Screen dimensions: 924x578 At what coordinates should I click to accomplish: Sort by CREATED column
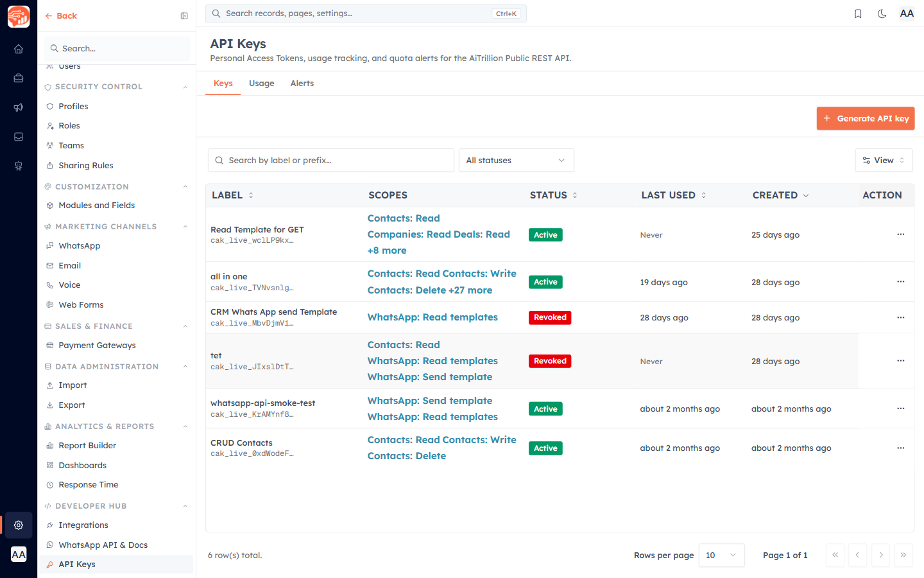pyautogui.click(x=780, y=195)
